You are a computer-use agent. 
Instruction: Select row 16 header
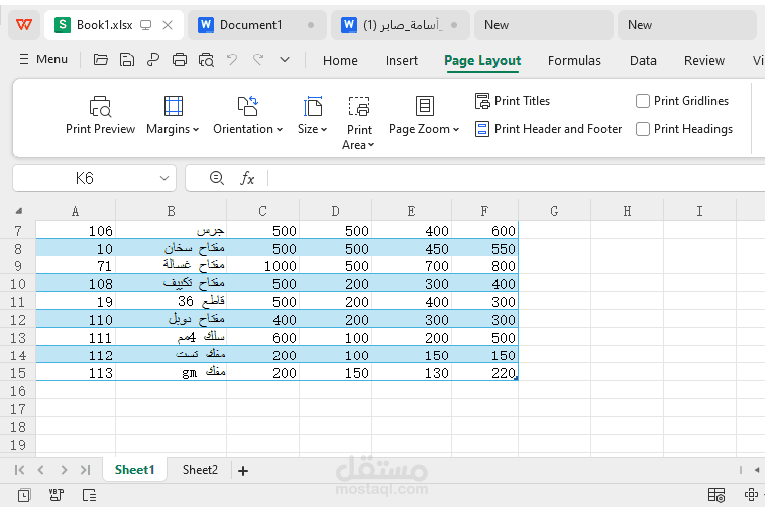tap(18, 391)
